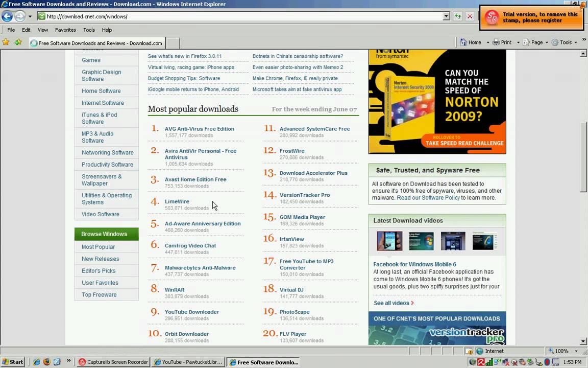Open the Favorites Center star icon
The image size is (588, 368).
[6, 42]
